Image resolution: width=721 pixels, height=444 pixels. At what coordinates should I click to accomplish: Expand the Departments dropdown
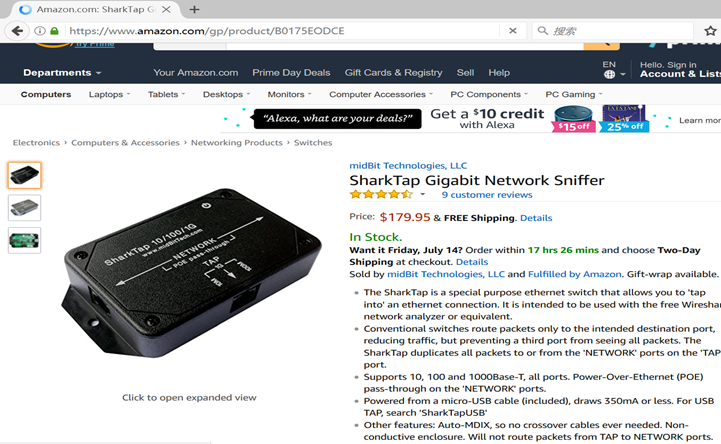[62, 73]
